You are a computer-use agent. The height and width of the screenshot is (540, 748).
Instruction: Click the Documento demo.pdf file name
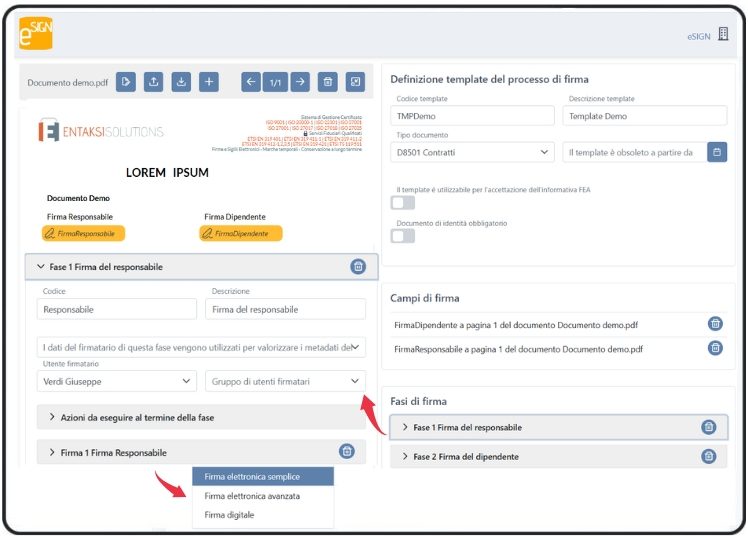pos(68,83)
